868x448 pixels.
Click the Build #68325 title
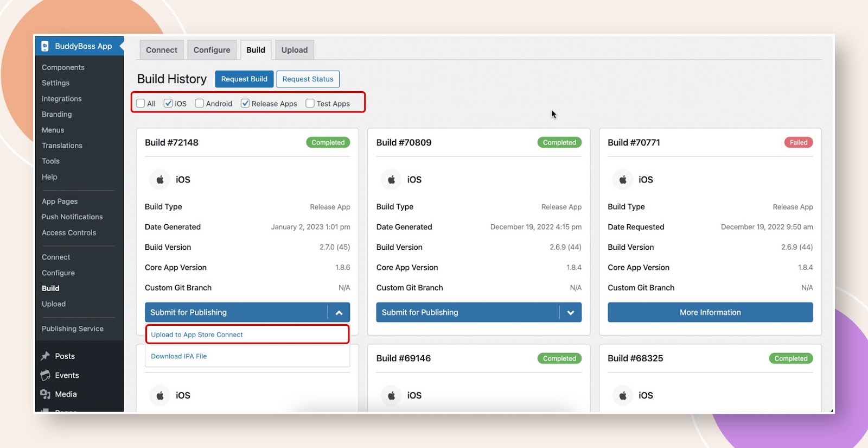(635, 358)
